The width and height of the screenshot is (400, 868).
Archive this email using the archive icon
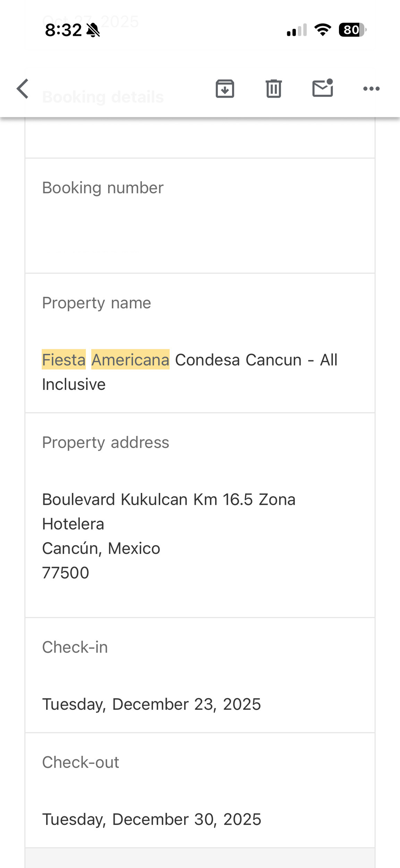225,89
